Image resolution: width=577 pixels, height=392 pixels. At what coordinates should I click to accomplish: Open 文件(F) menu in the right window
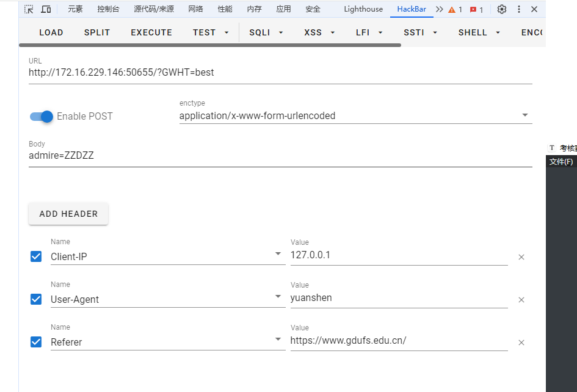pyautogui.click(x=561, y=162)
